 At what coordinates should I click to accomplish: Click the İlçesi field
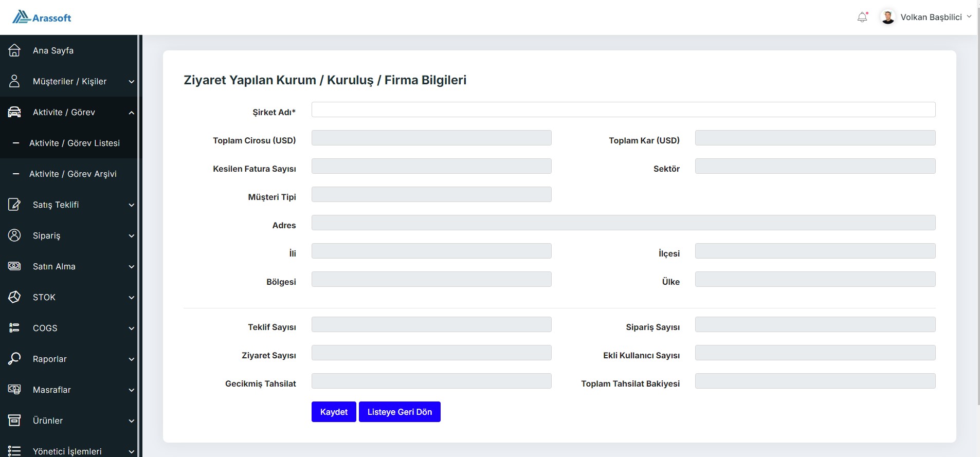815,251
